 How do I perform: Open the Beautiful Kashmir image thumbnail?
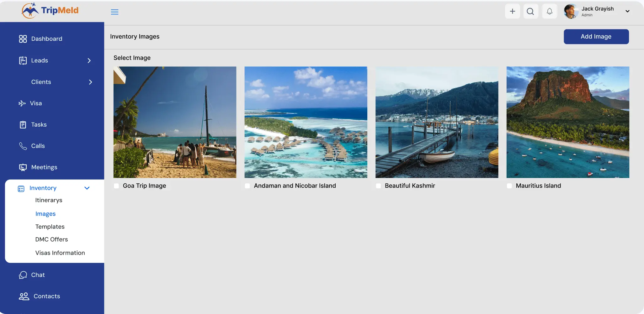coord(437,122)
